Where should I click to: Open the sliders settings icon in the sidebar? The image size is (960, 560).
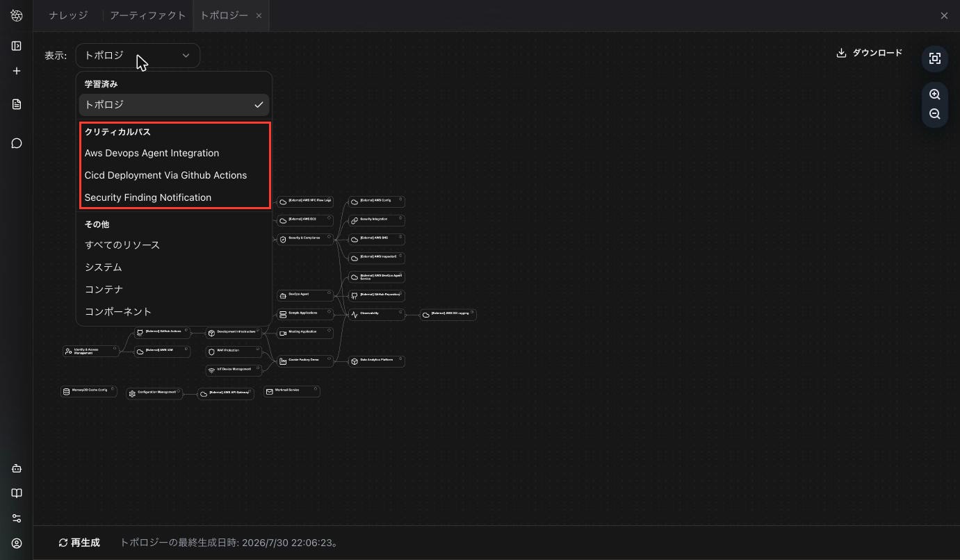click(x=17, y=518)
